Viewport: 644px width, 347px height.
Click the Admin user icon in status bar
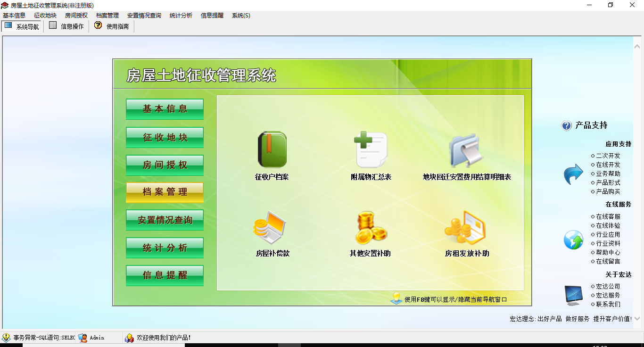pyautogui.click(x=83, y=338)
